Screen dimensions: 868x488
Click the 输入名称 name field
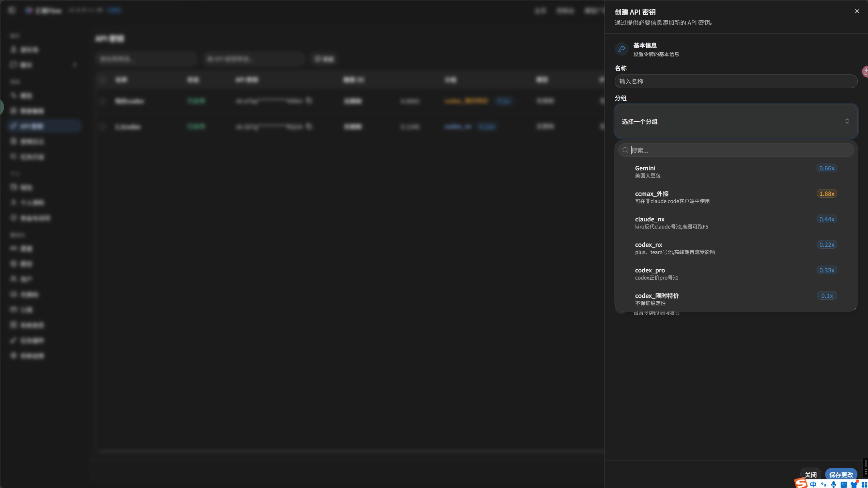[736, 81]
